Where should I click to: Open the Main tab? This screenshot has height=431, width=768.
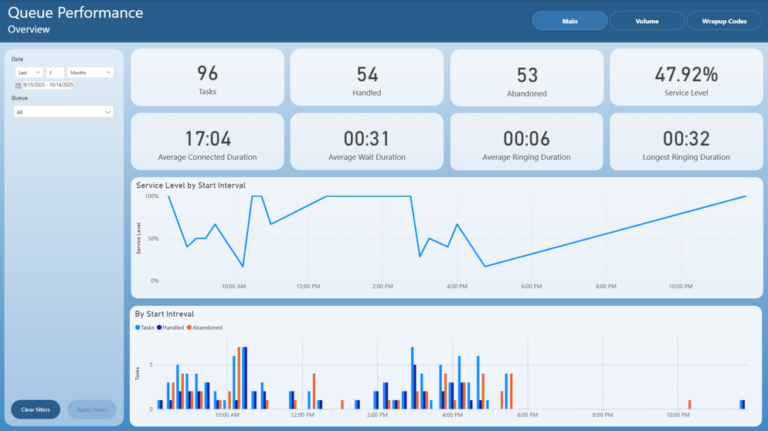[570, 21]
